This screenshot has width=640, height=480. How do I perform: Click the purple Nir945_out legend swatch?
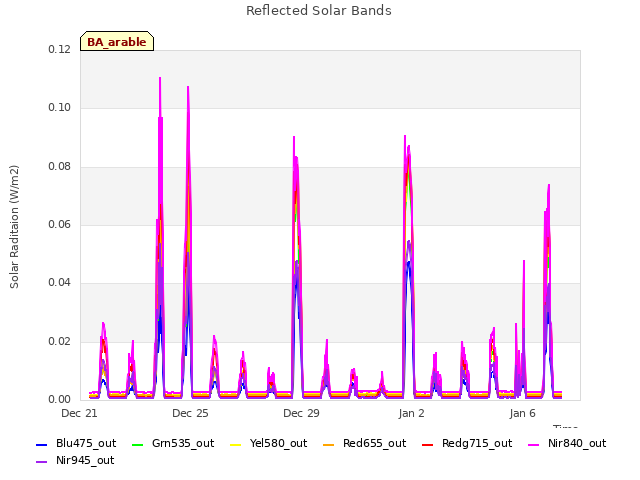click(42, 462)
